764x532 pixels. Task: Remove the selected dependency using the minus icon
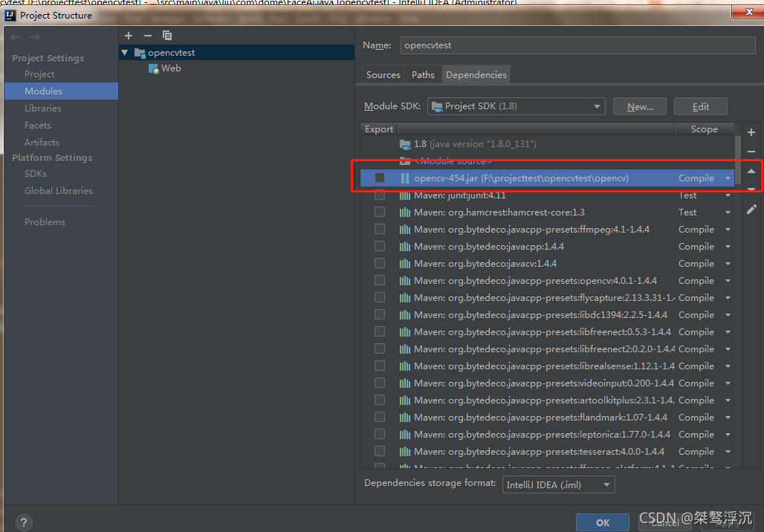(751, 152)
